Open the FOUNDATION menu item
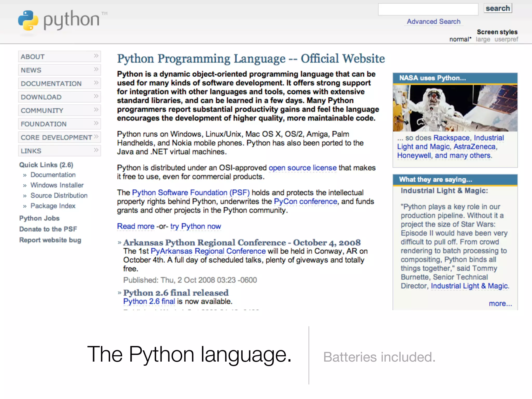532x399 pixels. click(x=44, y=124)
